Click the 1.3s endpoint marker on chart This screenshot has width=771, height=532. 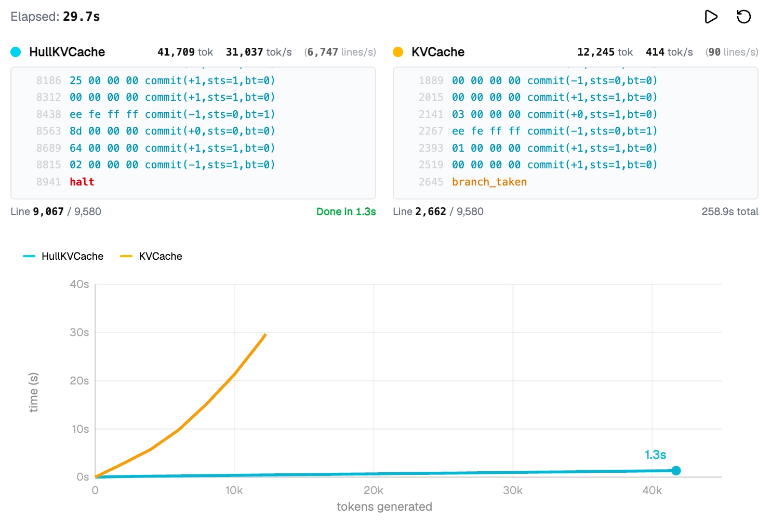[x=675, y=471]
